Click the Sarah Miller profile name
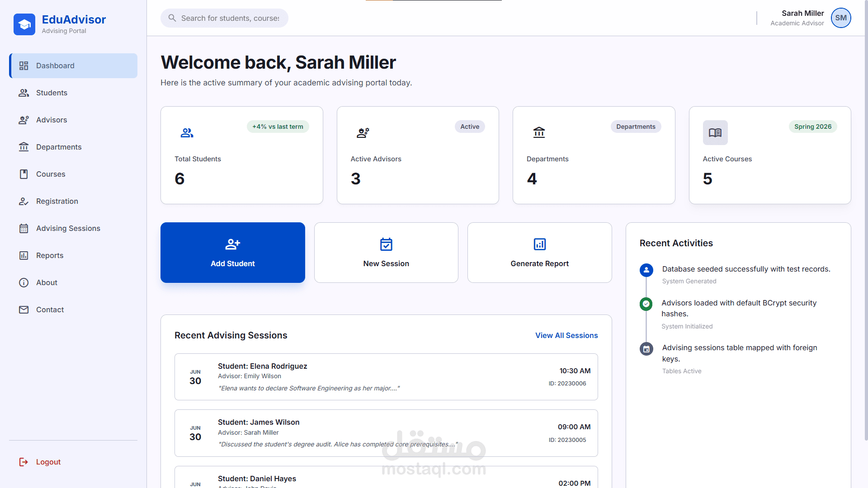This screenshot has width=868, height=488. [803, 13]
